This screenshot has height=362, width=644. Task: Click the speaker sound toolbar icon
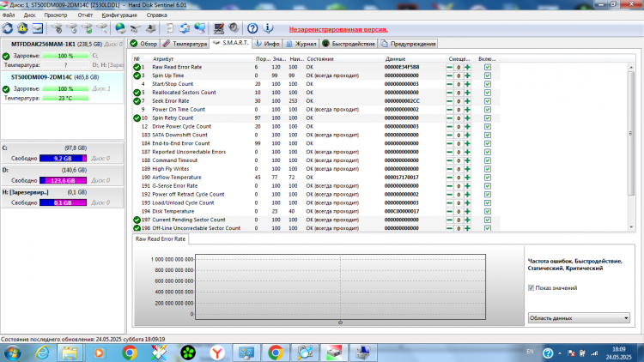point(234,28)
